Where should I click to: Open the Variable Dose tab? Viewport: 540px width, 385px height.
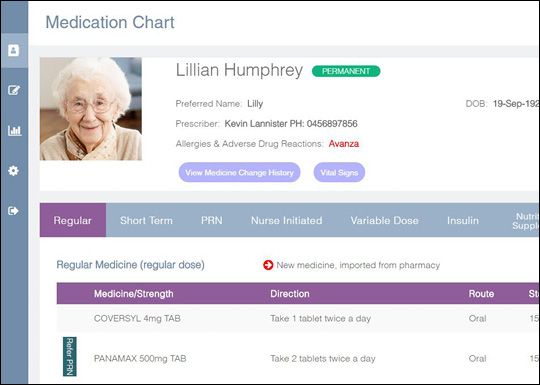point(384,220)
